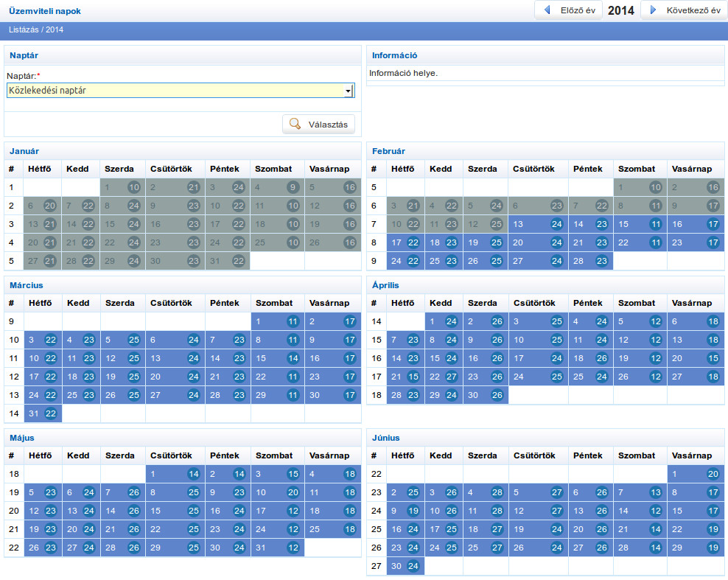Select May 31 Saturday cell
Image resolution: width=728 pixels, height=580 pixels.
pos(278,548)
